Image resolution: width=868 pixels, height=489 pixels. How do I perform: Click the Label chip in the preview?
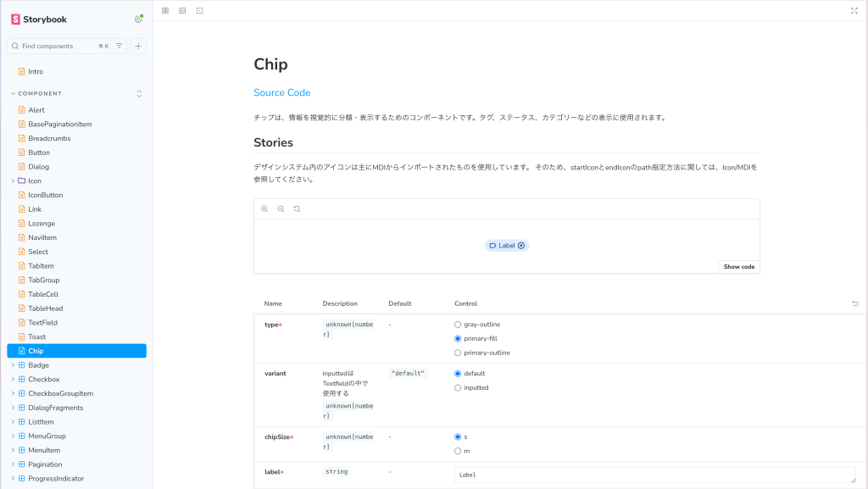pos(506,245)
